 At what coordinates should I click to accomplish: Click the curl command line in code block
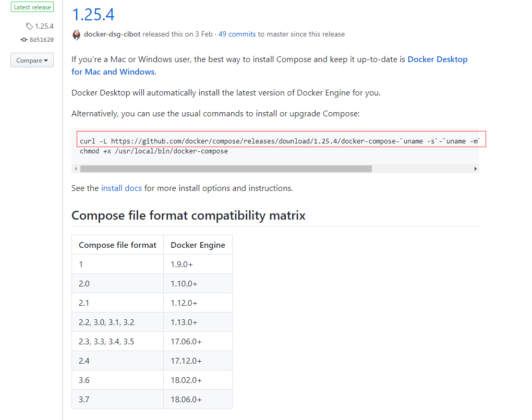282,141
